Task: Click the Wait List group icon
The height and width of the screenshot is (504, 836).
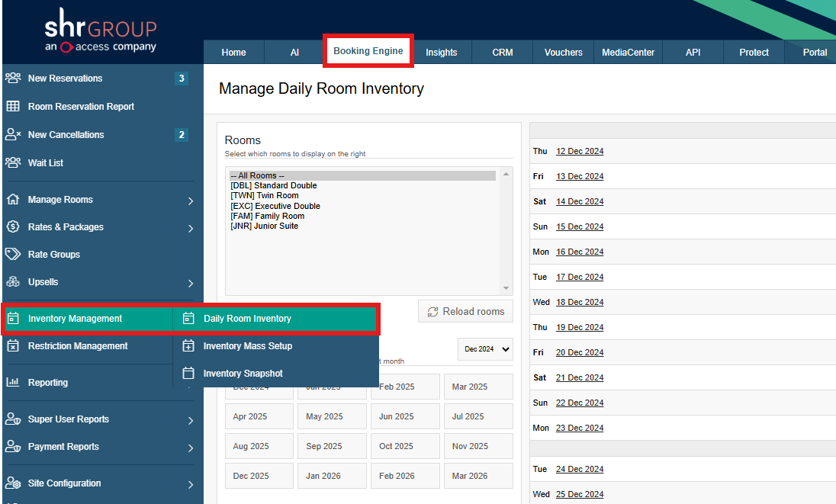Action: tap(13, 162)
